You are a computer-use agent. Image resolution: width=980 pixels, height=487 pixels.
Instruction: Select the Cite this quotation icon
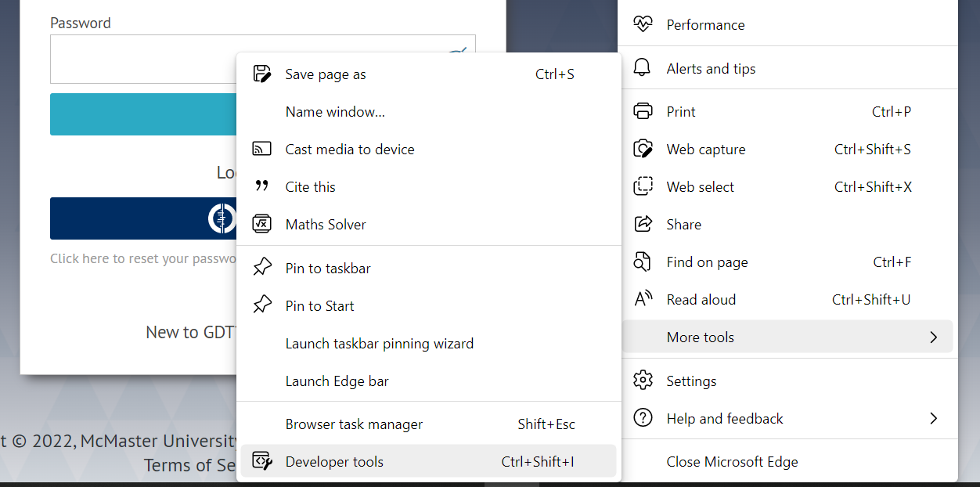coord(260,186)
